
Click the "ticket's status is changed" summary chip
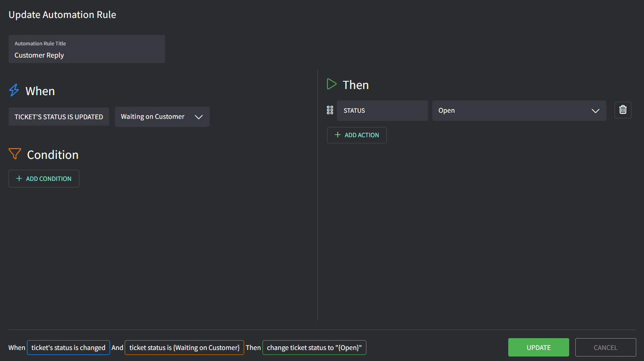point(68,348)
